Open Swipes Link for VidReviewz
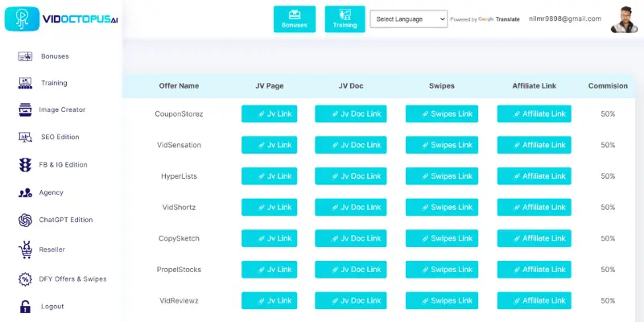This screenshot has height=322, width=644. point(442,300)
